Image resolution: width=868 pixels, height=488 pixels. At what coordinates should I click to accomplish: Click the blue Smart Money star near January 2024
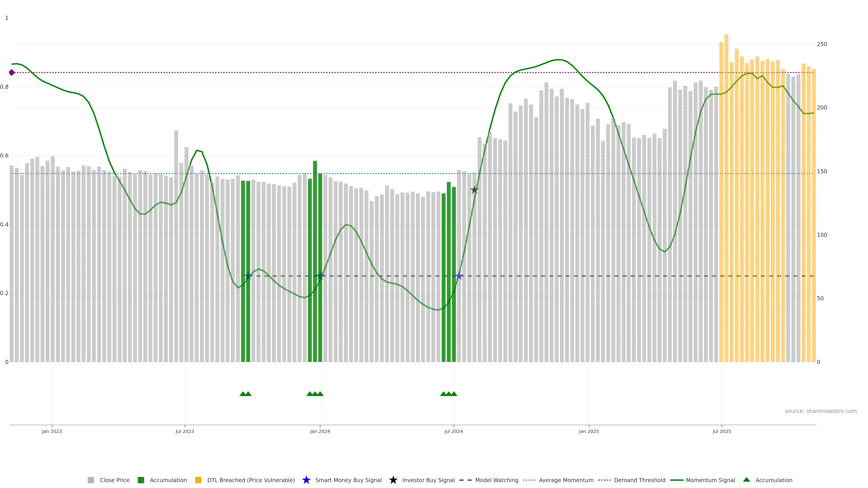click(x=320, y=276)
